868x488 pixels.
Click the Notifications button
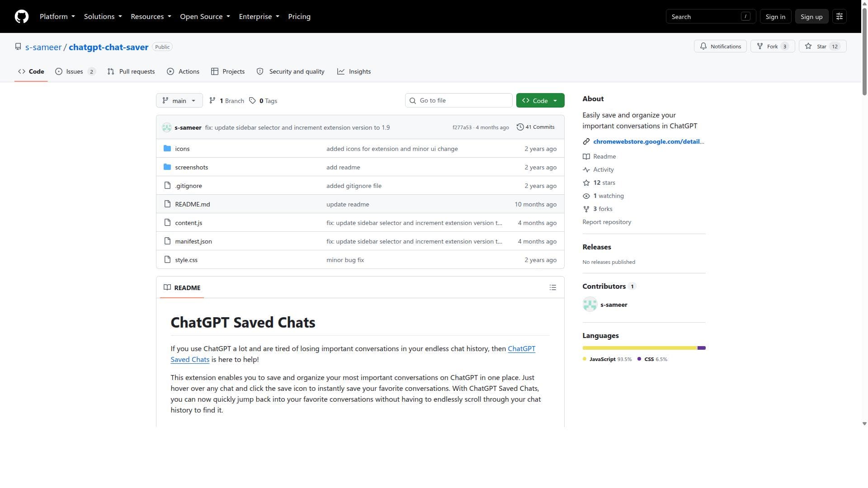[x=720, y=47]
